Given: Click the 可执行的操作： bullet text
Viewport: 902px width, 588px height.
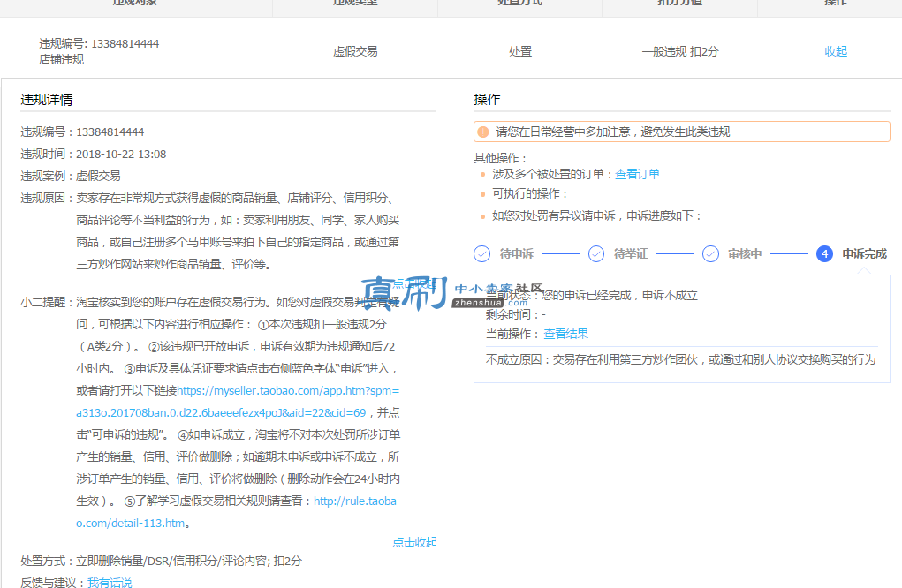Looking at the screenshot, I should (530, 193).
